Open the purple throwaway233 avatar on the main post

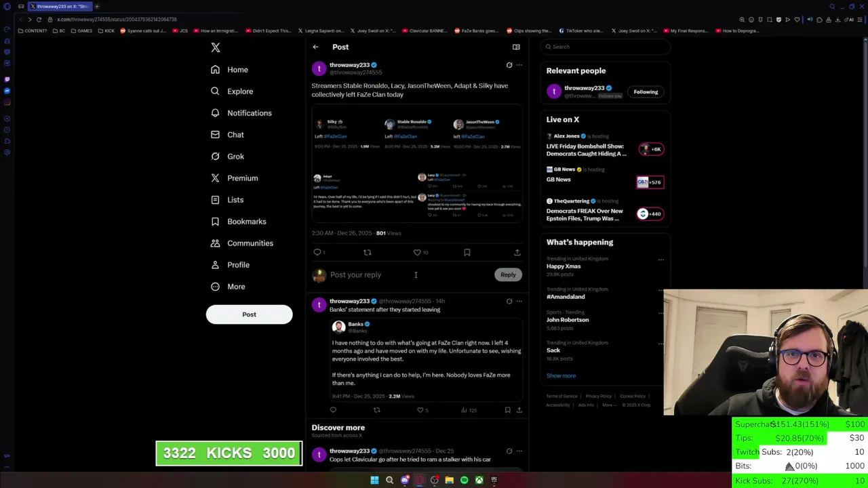point(319,68)
